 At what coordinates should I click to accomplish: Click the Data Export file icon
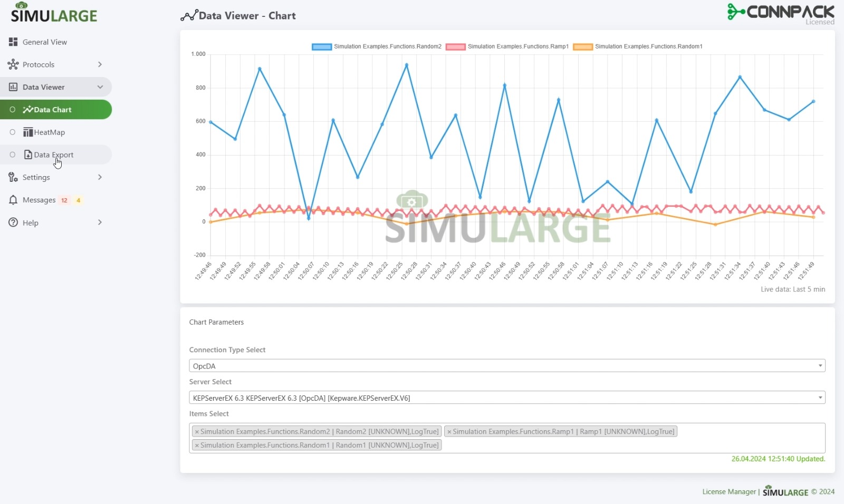pos(28,154)
